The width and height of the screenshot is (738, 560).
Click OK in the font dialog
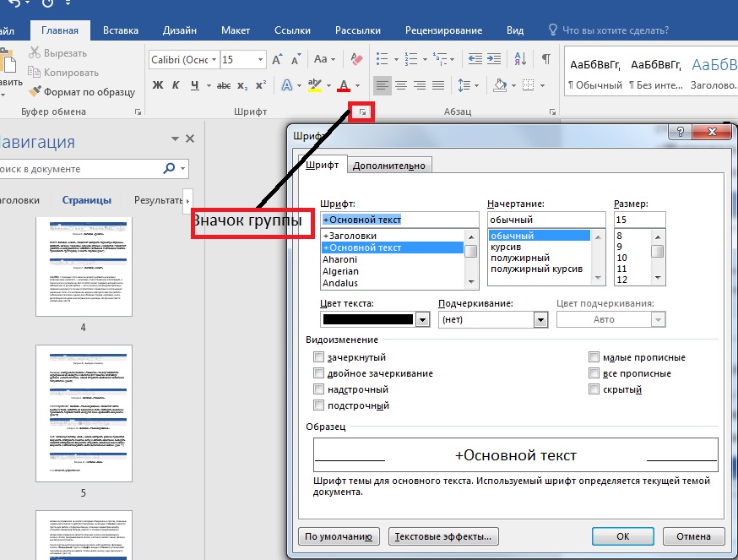point(622,536)
